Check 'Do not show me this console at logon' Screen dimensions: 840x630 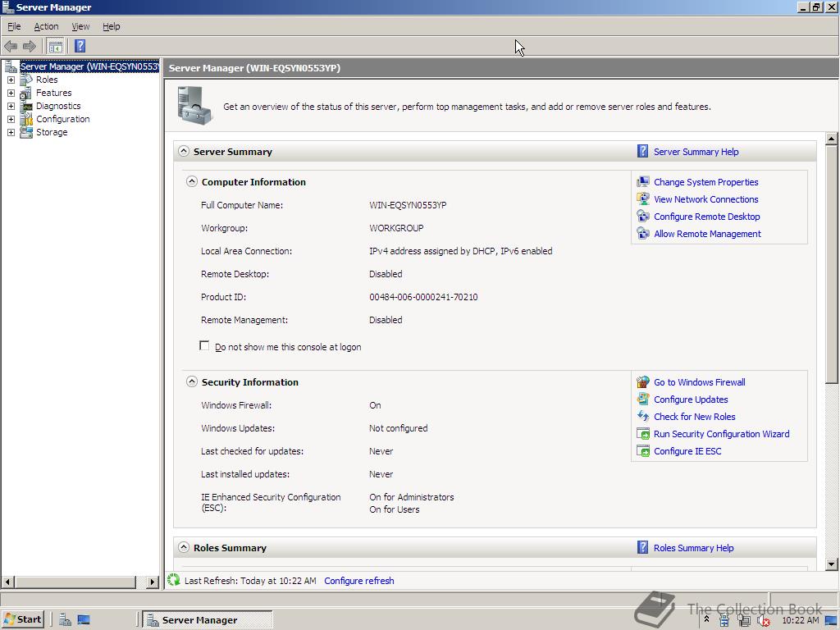coord(204,345)
